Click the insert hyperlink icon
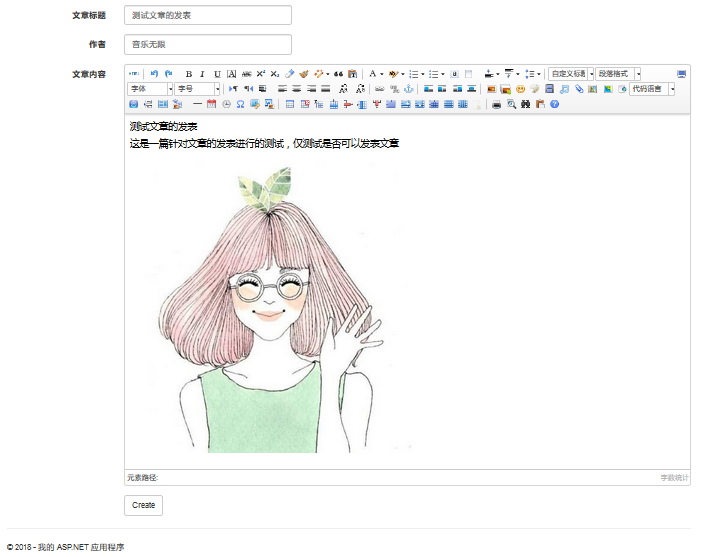The width and height of the screenshot is (722, 557). [x=379, y=89]
